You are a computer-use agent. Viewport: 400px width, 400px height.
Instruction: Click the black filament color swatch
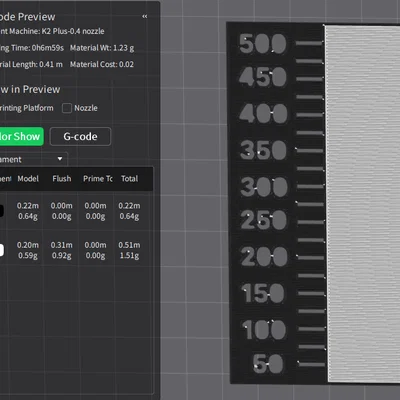point(1,211)
